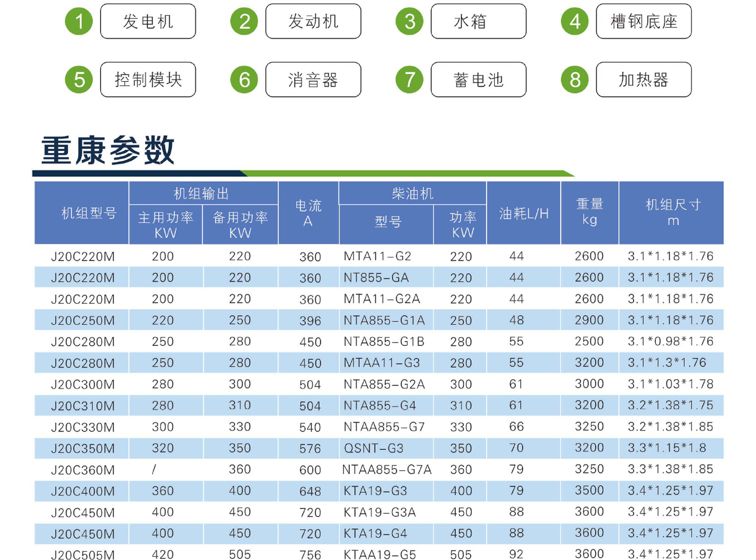
Task: Click the 油耗L/H column header
Action: click(x=524, y=213)
